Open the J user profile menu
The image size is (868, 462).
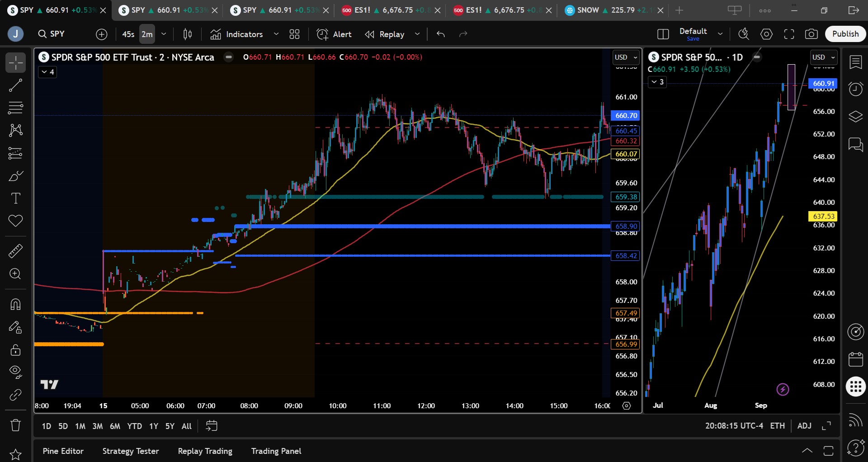point(16,34)
